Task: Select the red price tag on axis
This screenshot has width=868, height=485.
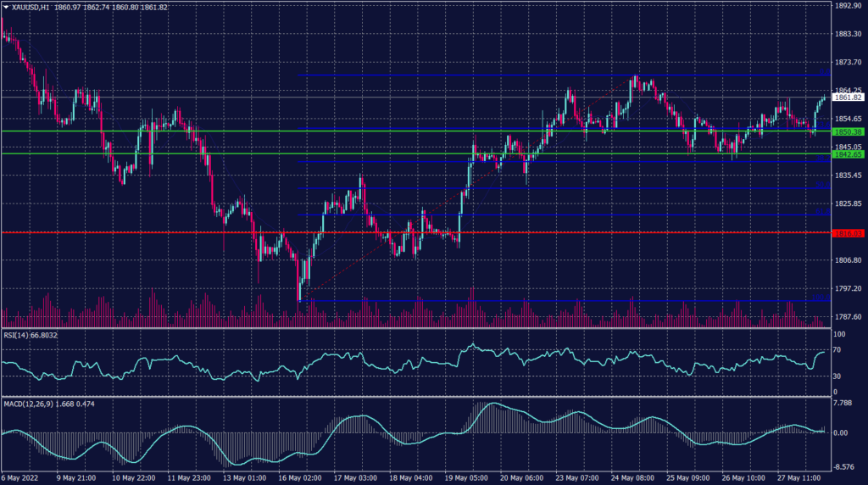Action: (847, 233)
